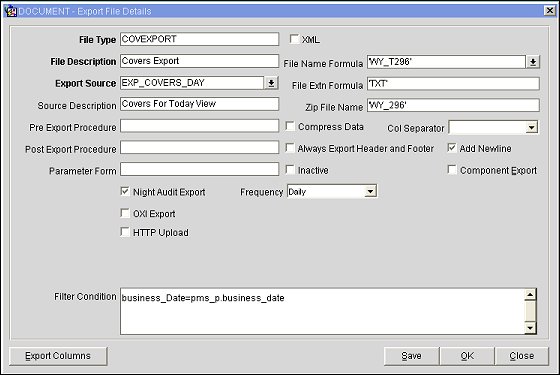Focus the Filter Condition text area

pyautogui.click(x=322, y=311)
